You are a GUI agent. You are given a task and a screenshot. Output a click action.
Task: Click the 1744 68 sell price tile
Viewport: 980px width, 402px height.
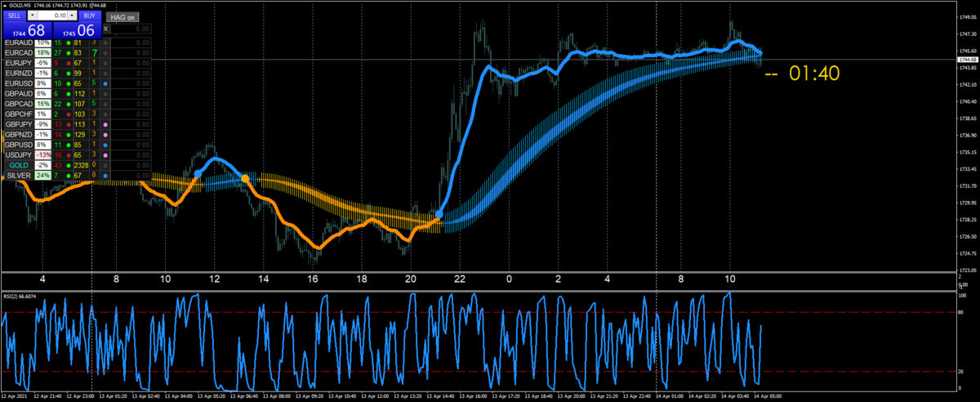click(28, 30)
